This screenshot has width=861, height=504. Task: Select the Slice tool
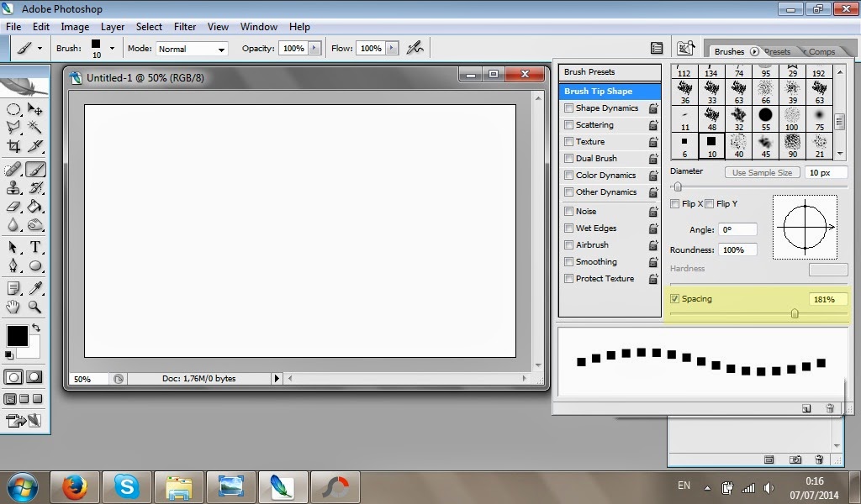pyautogui.click(x=35, y=146)
